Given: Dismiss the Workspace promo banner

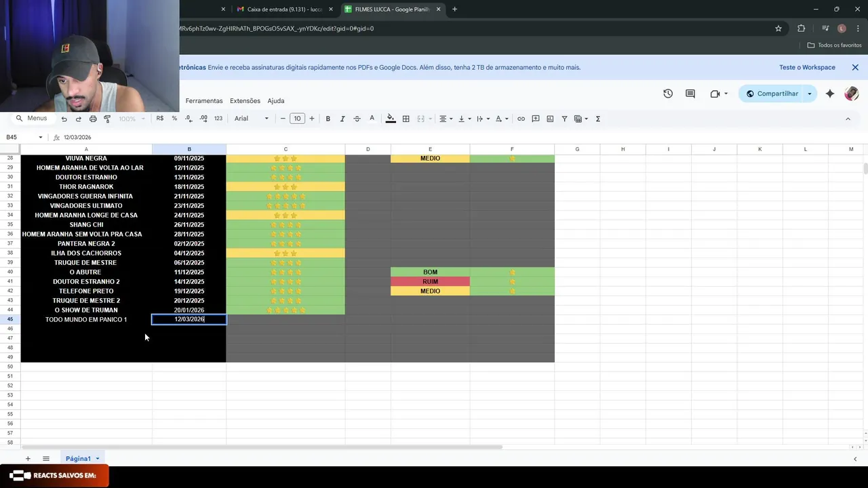Looking at the screenshot, I should coord(855,67).
